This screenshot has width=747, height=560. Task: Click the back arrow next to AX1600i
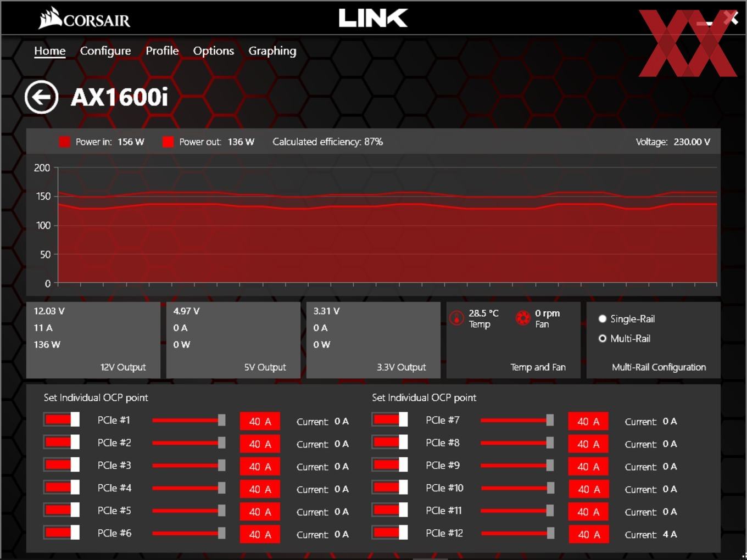click(x=41, y=97)
